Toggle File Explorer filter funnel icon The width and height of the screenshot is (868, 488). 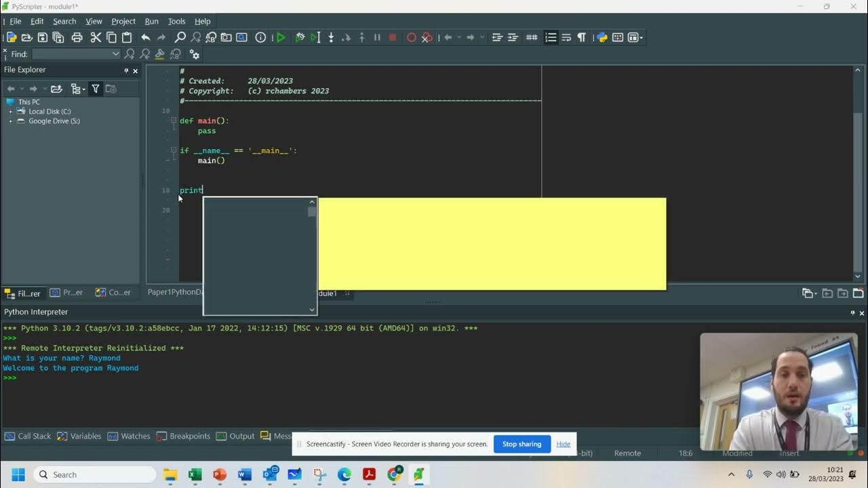tap(96, 89)
